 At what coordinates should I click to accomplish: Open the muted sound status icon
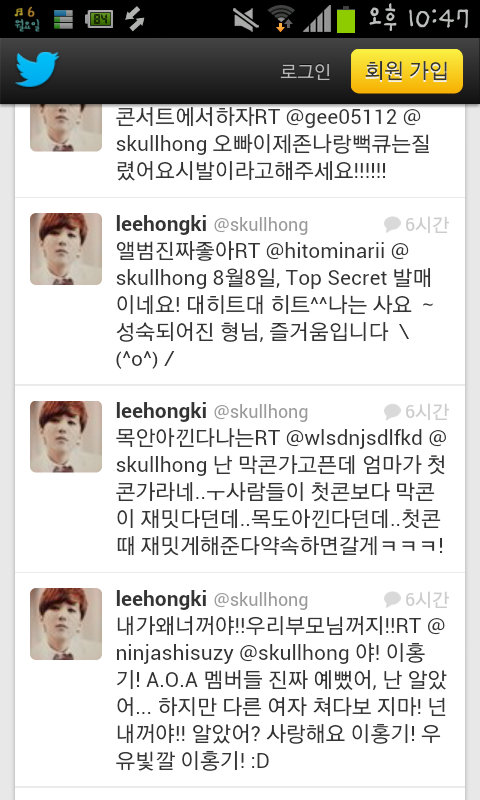(x=246, y=20)
